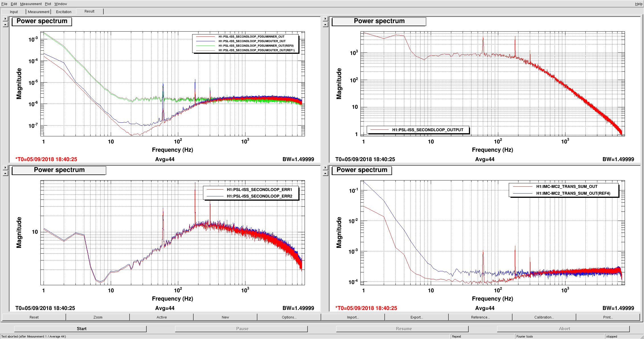
Task: Click the Options... button
Action: coord(289,317)
